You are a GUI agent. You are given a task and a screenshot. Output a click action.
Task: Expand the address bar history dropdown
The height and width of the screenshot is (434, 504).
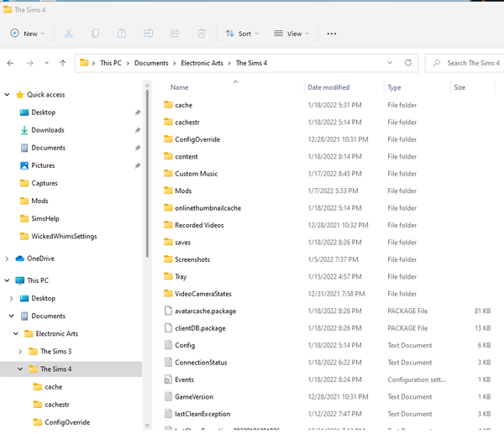pos(390,63)
